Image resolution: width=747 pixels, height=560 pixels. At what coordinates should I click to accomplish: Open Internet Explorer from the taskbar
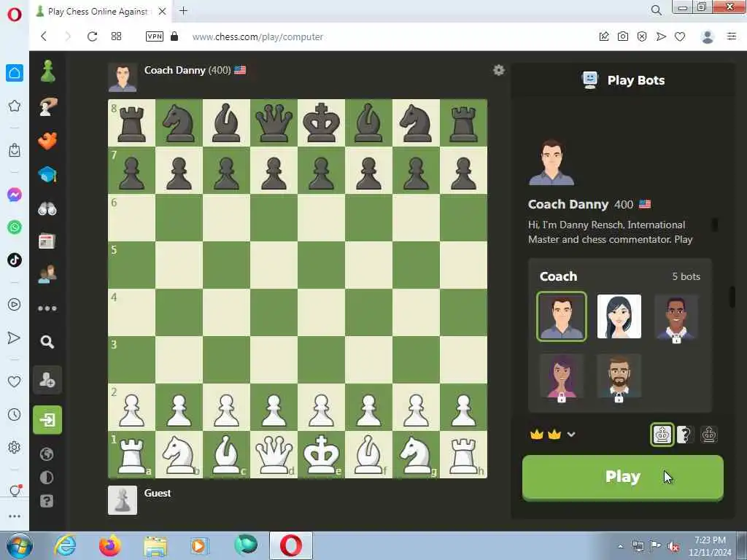[65, 545]
